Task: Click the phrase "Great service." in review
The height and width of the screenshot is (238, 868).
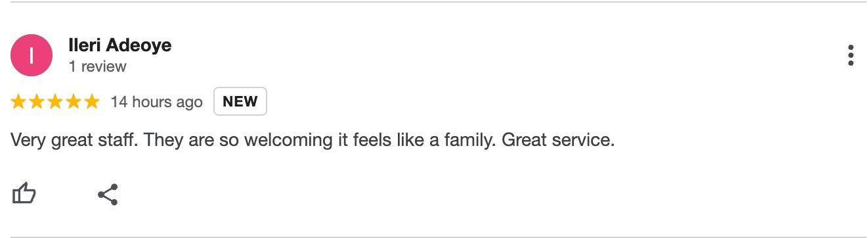Action: [x=558, y=141]
